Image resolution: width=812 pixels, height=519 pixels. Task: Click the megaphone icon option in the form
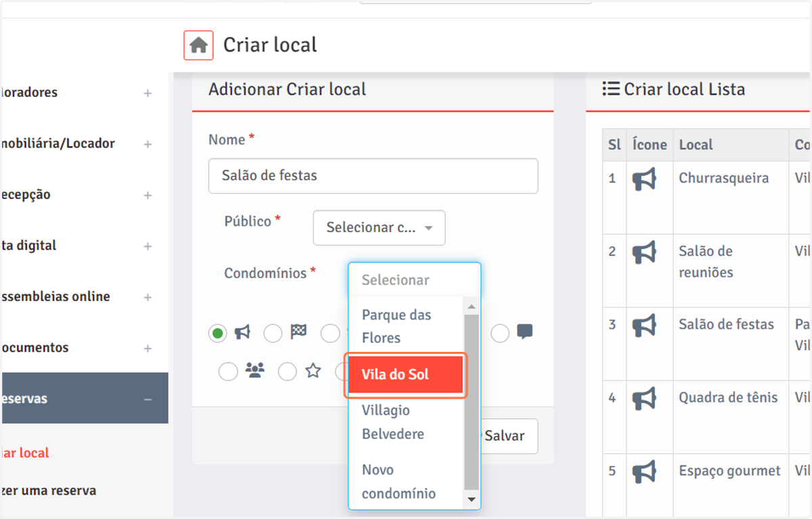pos(242,332)
